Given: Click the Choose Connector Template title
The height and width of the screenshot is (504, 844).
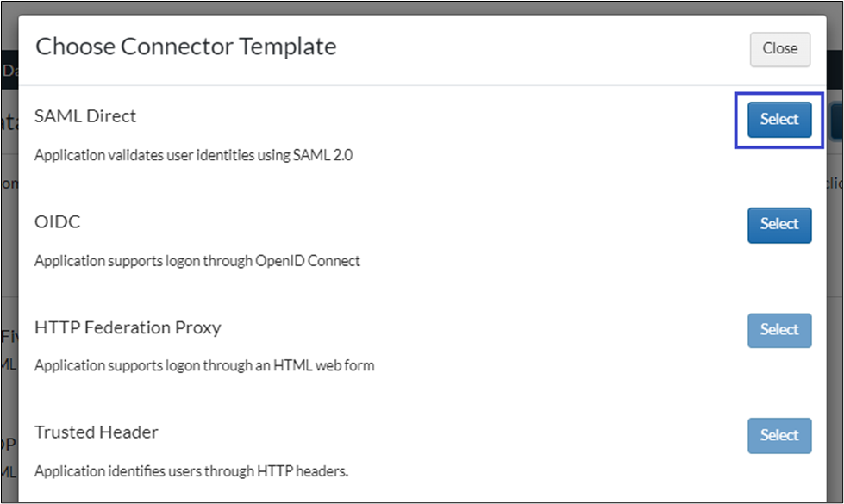Looking at the screenshot, I should (185, 47).
